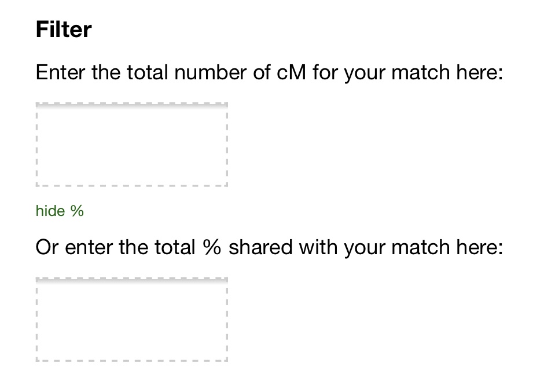Place the cursor in the second Filter textbox
Viewport: 555px width, 392px height.
[x=131, y=320]
